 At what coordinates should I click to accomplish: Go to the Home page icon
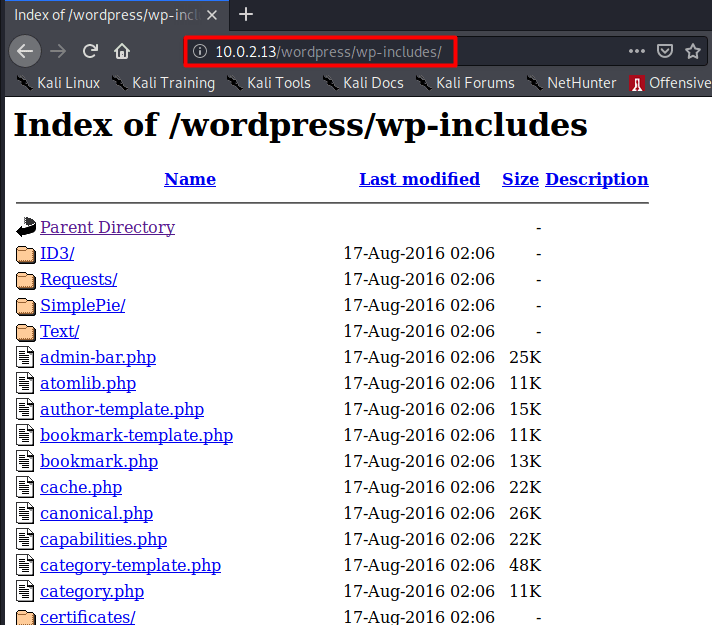[122, 51]
